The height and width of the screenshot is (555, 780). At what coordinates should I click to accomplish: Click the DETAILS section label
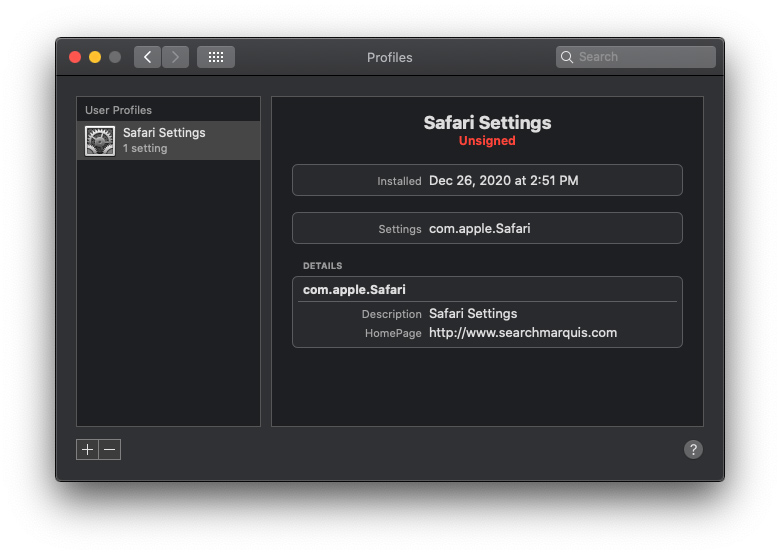click(x=322, y=266)
